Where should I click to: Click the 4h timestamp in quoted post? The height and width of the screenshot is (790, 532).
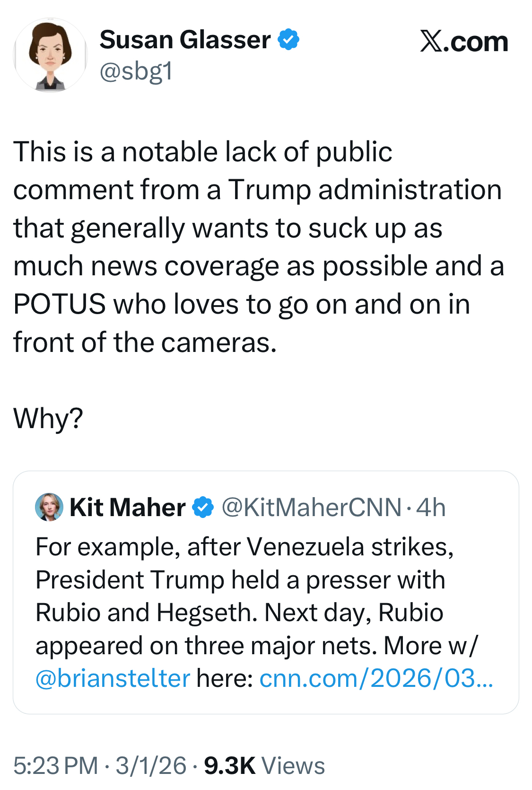[x=431, y=508]
